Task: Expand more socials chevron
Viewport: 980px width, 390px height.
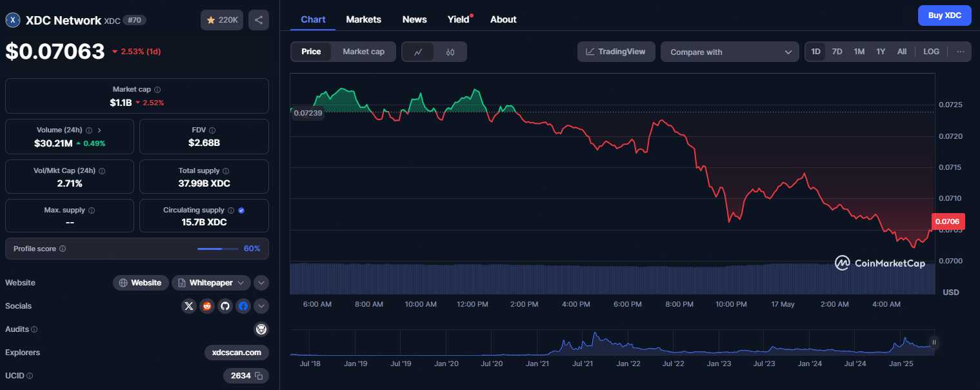Action: click(x=261, y=306)
